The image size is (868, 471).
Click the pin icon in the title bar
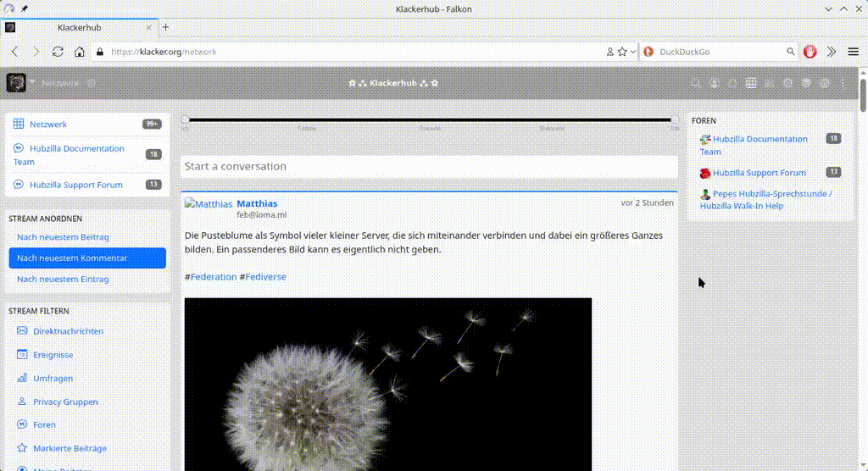pos(25,8)
